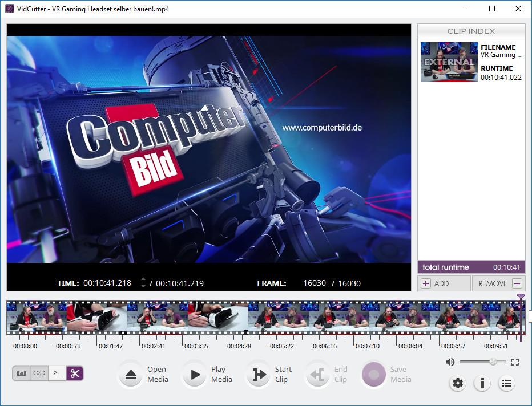Step the time up with spinner arrow
The width and height of the screenshot is (532, 406).
(x=143, y=280)
